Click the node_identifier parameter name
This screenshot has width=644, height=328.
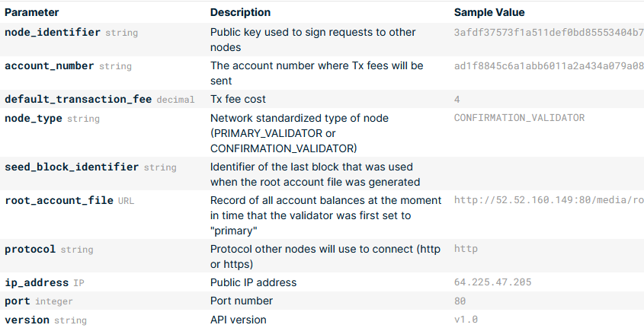tap(53, 33)
